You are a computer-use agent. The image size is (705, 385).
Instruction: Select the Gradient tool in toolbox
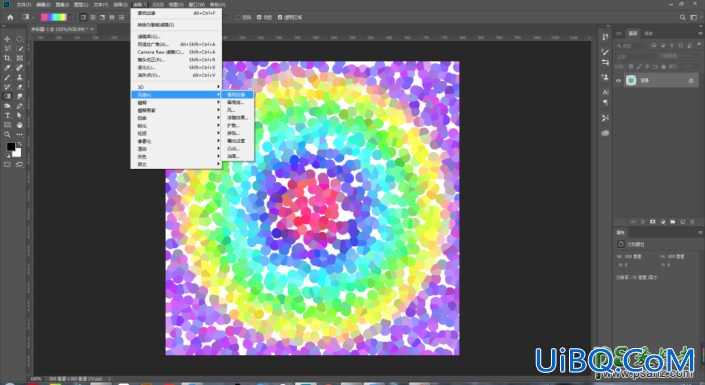coord(7,96)
